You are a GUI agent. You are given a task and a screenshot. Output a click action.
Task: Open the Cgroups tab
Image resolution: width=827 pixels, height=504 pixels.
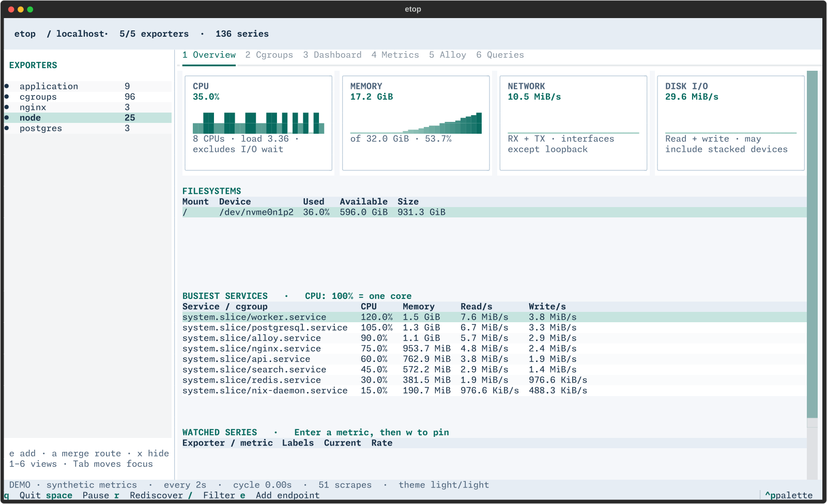pos(269,55)
